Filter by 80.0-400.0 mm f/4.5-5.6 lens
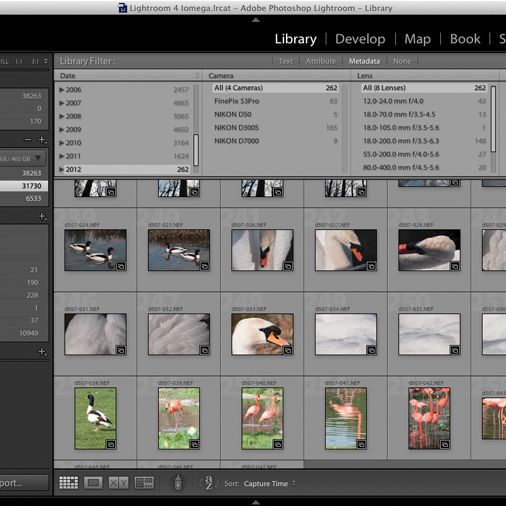506x506 pixels. 424,167
